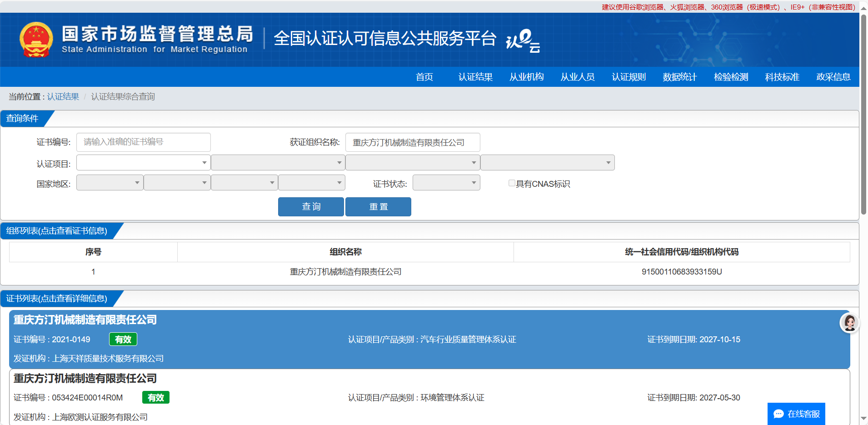868x425 pixels.
Task: Click the 序号 column header
Action: coord(93,252)
